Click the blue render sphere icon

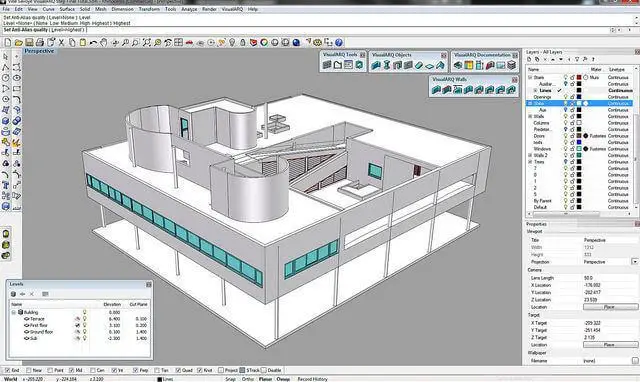(x=296, y=42)
